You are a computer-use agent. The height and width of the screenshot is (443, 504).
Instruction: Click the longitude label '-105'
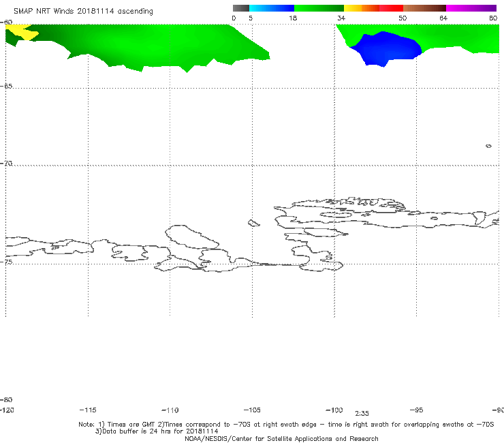(252, 410)
